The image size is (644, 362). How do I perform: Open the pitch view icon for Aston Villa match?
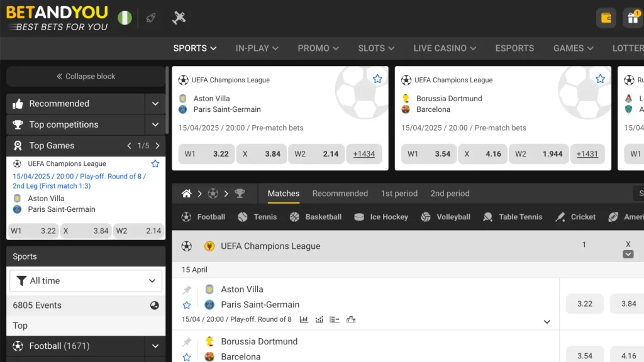(x=351, y=319)
